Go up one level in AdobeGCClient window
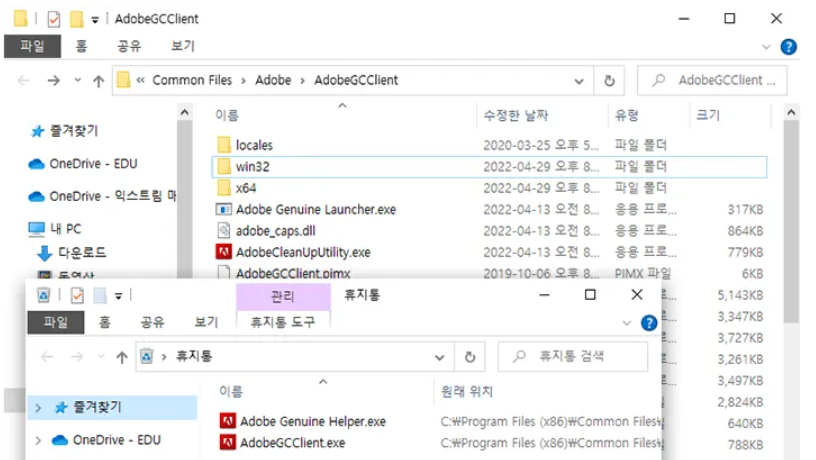 (x=98, y=81)
